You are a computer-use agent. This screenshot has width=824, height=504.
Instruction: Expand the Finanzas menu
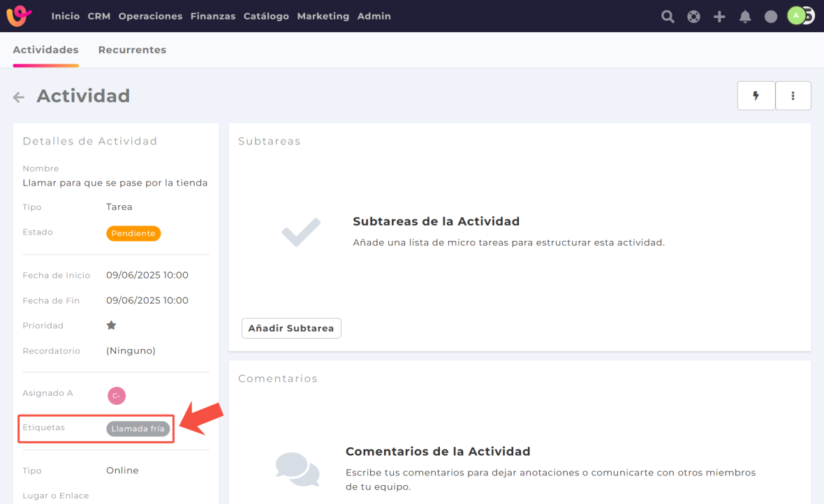pos(213,16)
